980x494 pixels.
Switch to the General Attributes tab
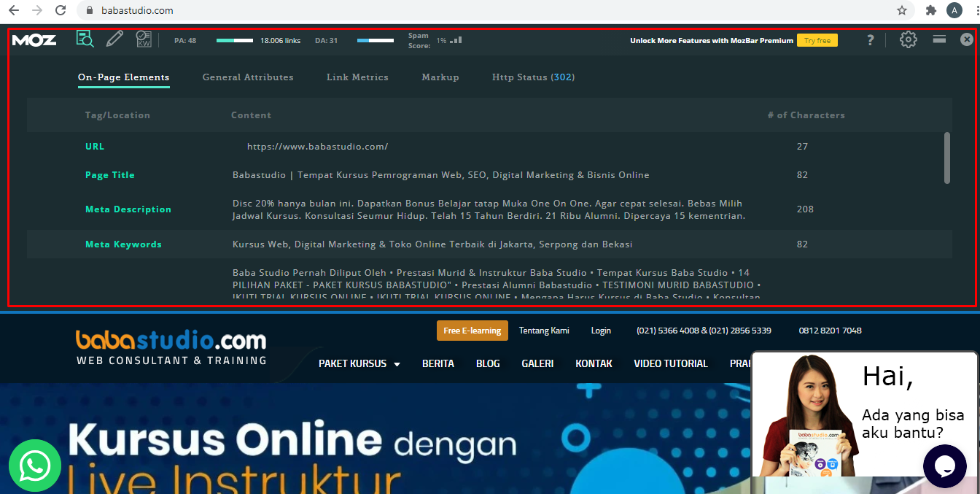[248, 77]
